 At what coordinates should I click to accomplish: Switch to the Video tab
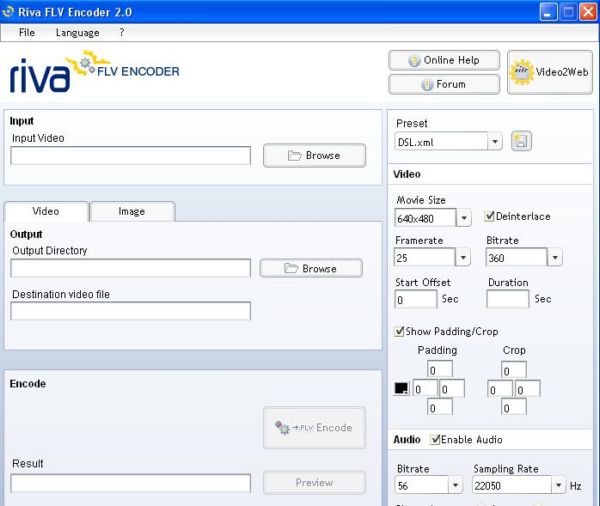pos(46,211)
